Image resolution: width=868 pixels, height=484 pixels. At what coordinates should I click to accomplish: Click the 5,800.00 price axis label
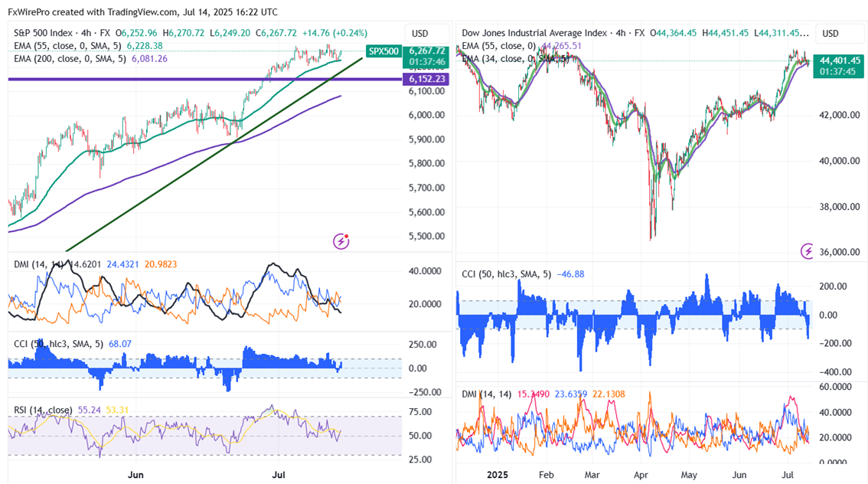click(427, 163)
